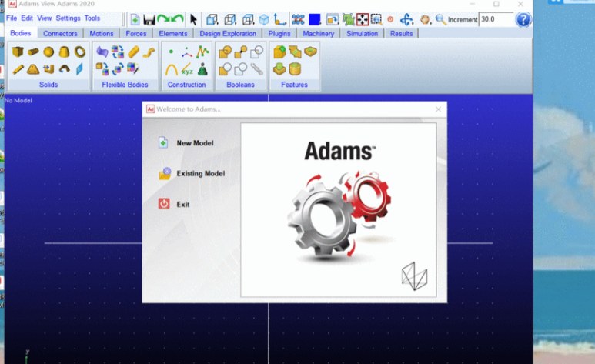Select the Torus solid tool
Viewport: 595px width, 364px height.
[x=79, y=52]
